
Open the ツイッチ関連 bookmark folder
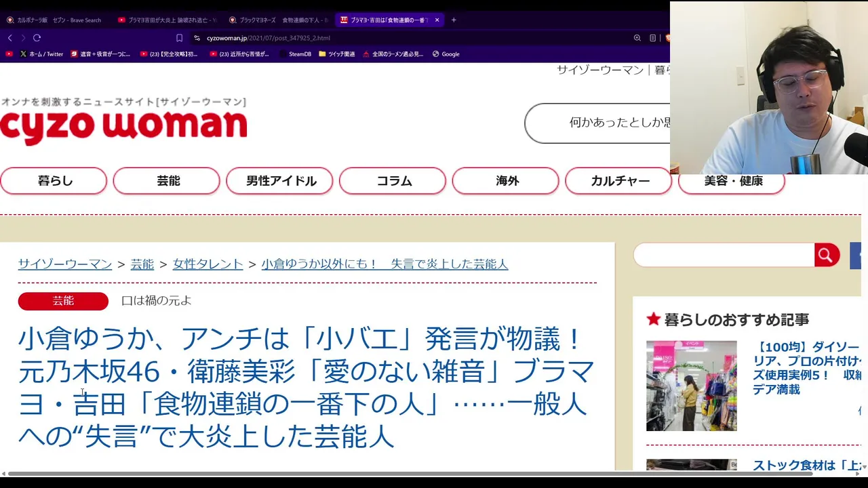(336, 54)
